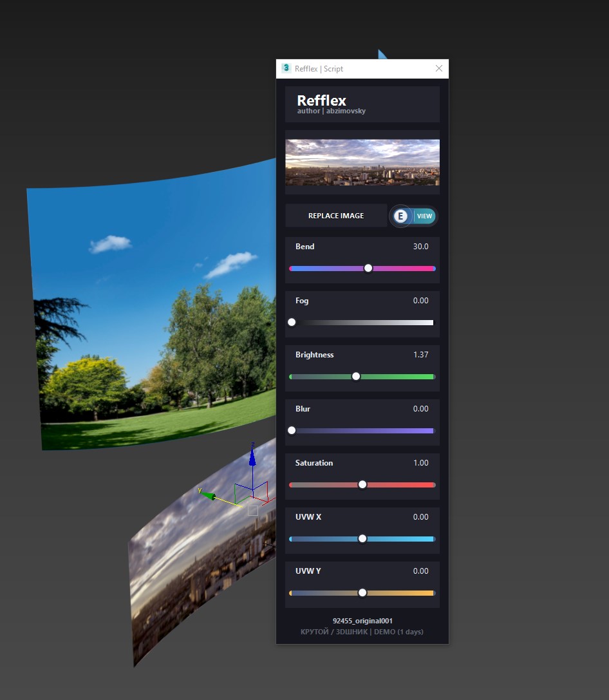Image resolution: width=609 pixels, height=700 pixels.
Task: Click the Blur value 0.00
Action: click(x=421, y=408)
